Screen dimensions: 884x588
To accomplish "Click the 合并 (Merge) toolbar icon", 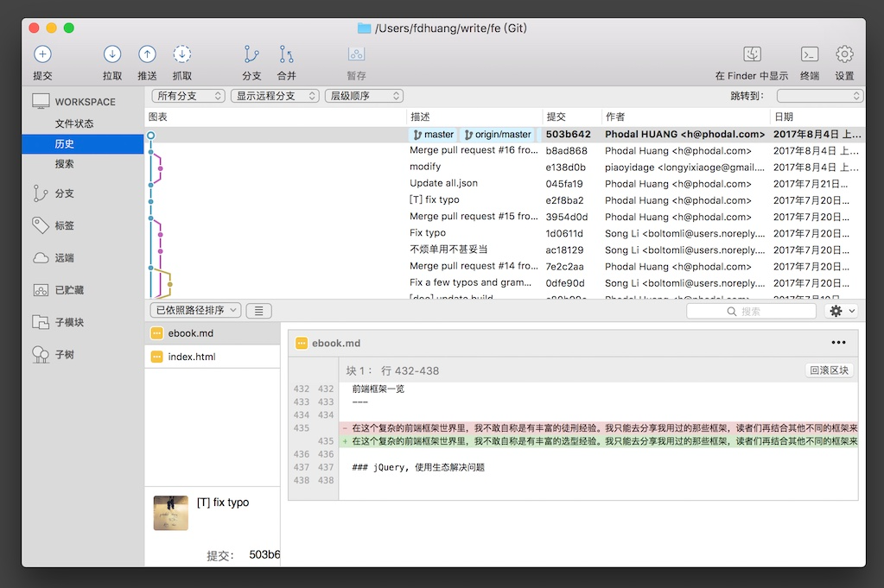I will (286, 54).
